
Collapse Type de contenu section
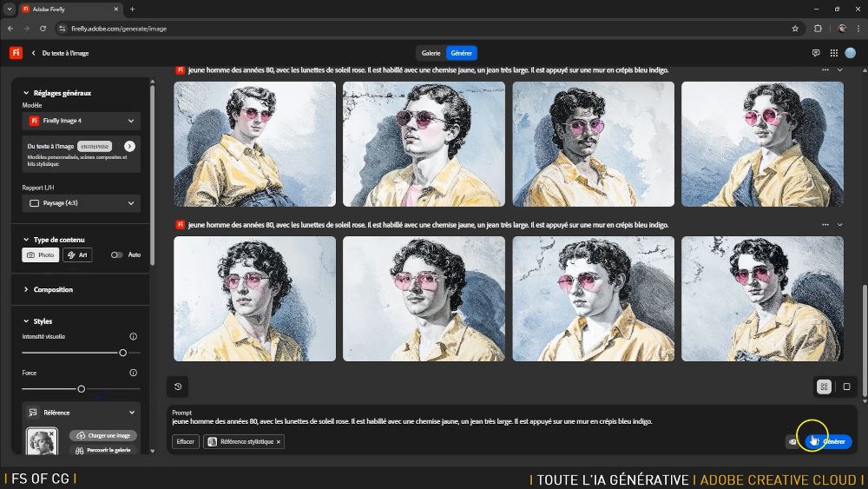click(x=26, y=240)
